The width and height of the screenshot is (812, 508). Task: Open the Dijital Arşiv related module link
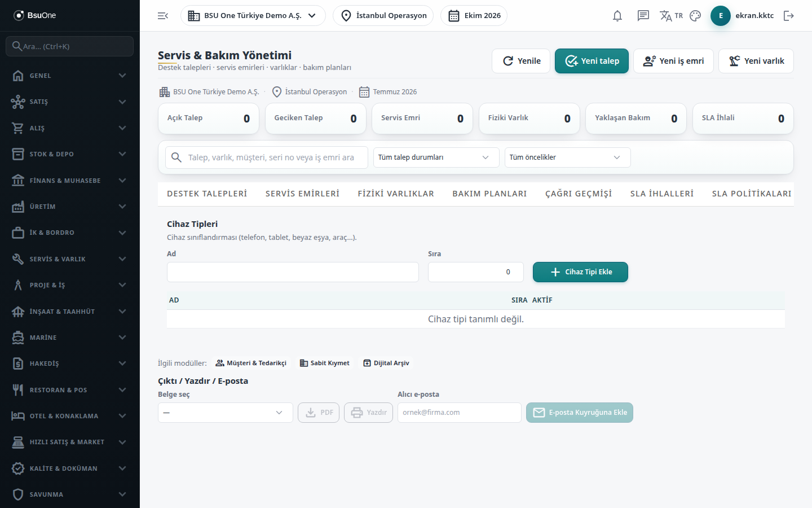pos(386,363)
